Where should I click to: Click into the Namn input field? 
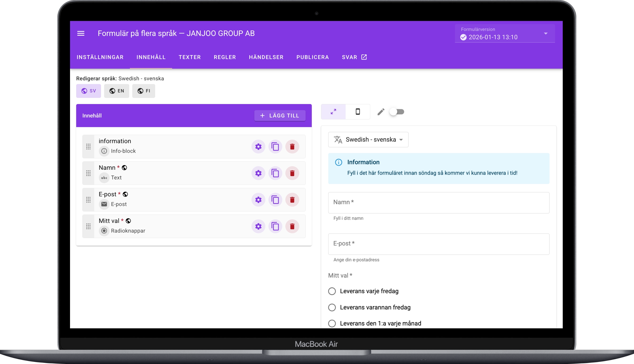tap(438, 203)
